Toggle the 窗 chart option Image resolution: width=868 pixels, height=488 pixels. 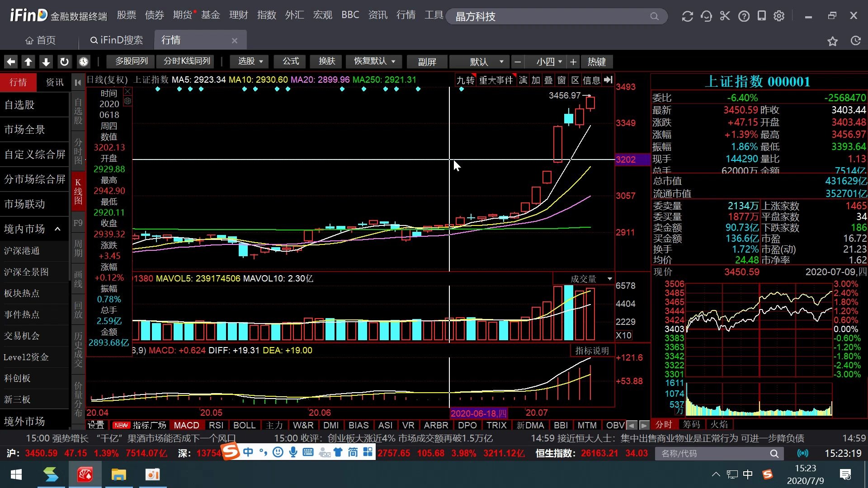tap(561, 80)
